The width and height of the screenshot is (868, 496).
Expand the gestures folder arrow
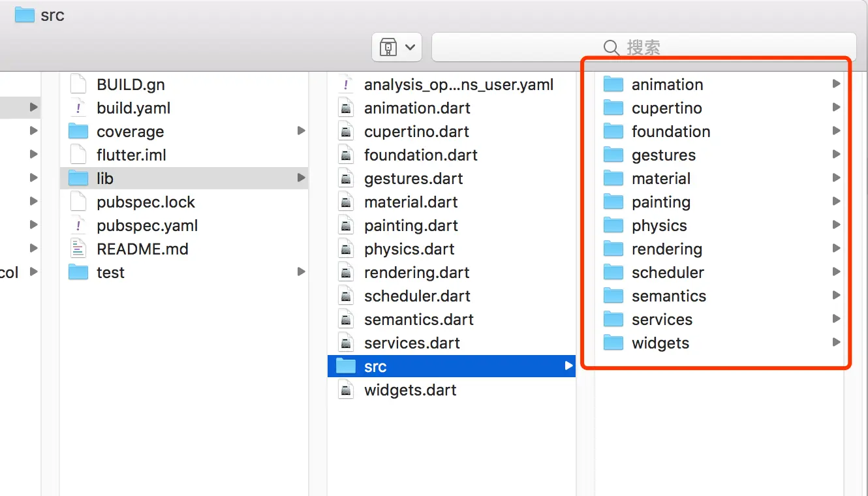[836, 154]
